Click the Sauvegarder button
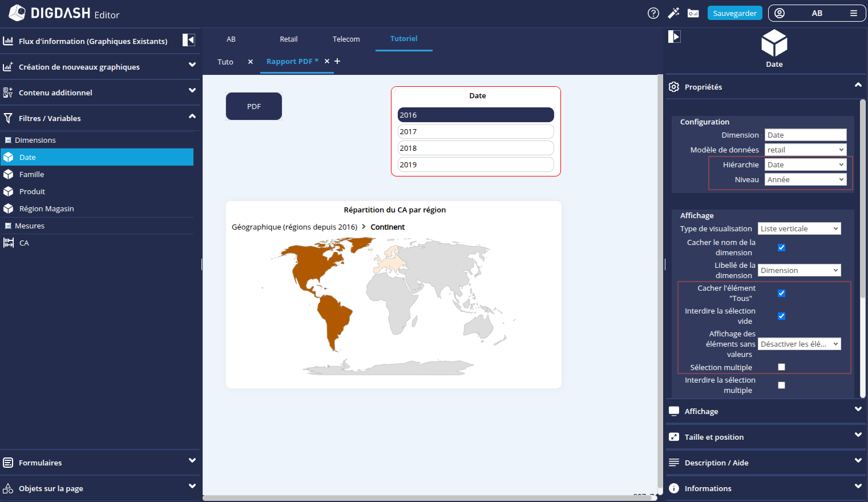The image size is (868, 502). pyautogui.click(x=734, y=13)
